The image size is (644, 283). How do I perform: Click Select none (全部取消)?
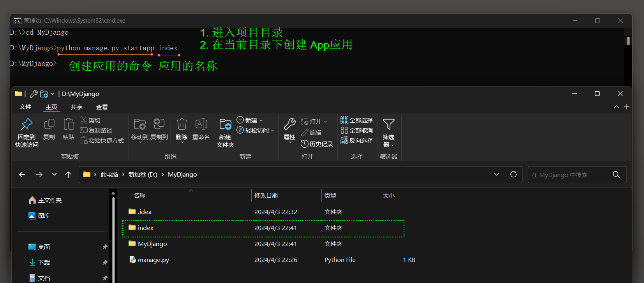pos(357,131)
